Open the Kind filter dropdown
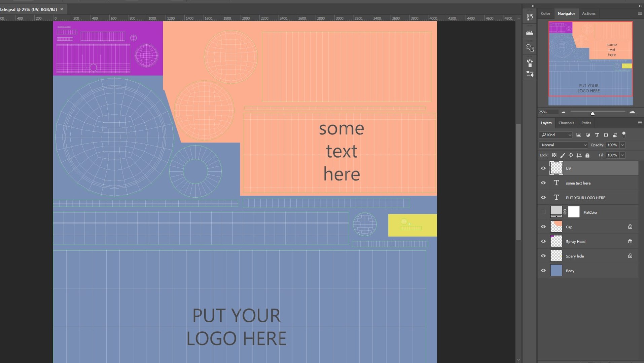The image size is (644, 363). [556, 135]
